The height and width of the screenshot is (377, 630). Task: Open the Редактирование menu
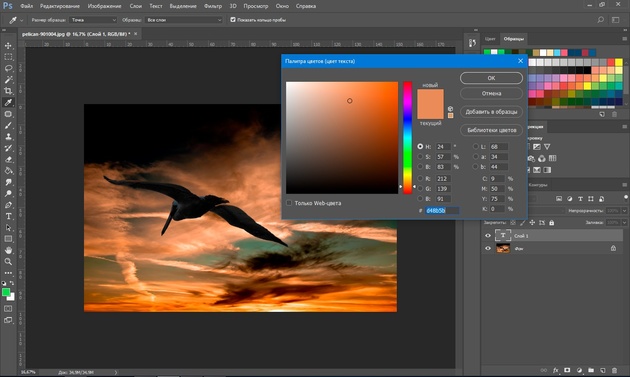coord(60,6)
